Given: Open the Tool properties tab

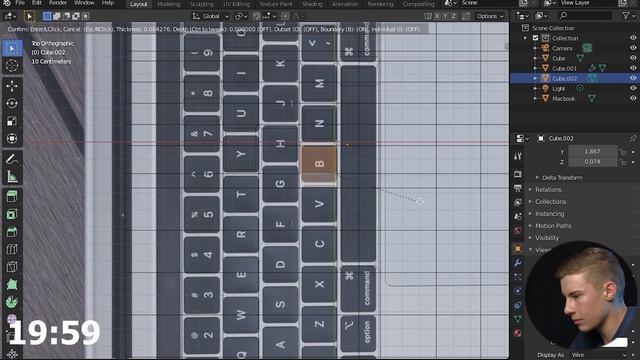Looking at the screenshot, I should point(518,156).
